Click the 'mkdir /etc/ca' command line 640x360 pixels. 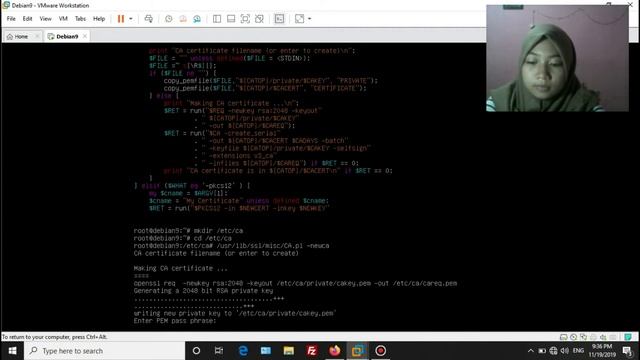188,231
